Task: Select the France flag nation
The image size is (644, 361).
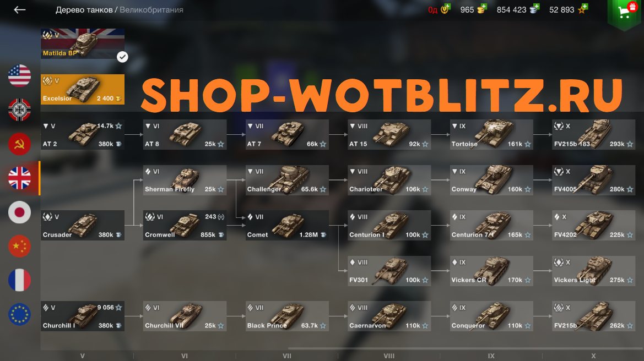Action: point(19,280)
